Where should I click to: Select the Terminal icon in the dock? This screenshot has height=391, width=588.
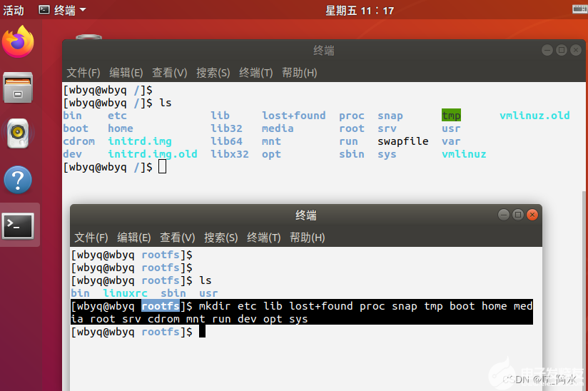coord(18,225)
